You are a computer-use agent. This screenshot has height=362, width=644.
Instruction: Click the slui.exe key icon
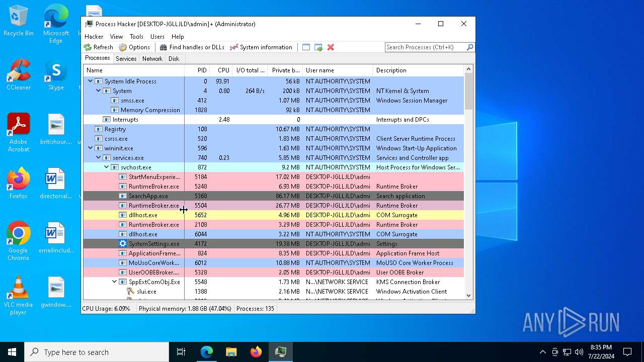(x=131, y=291)
